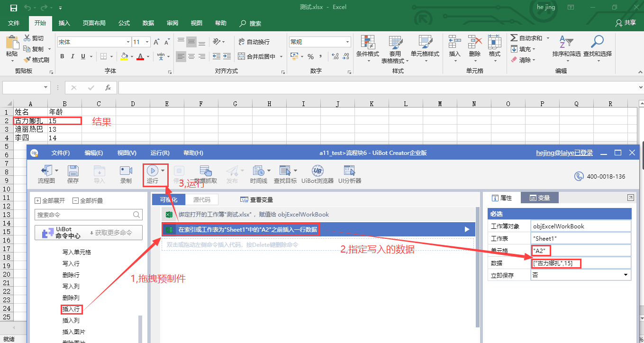Open the 立即保存 dropdown
Screen dimensions: 644x343
point(626,275)
